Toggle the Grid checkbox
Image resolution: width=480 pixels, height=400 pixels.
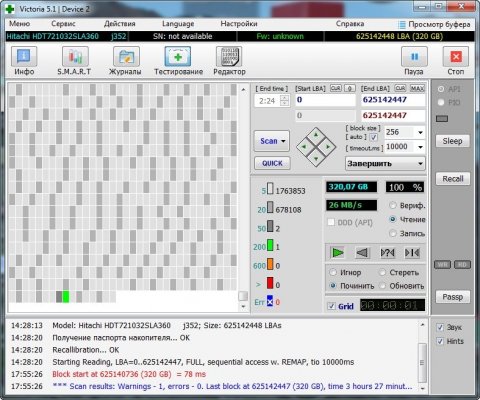tap(331, 306)
